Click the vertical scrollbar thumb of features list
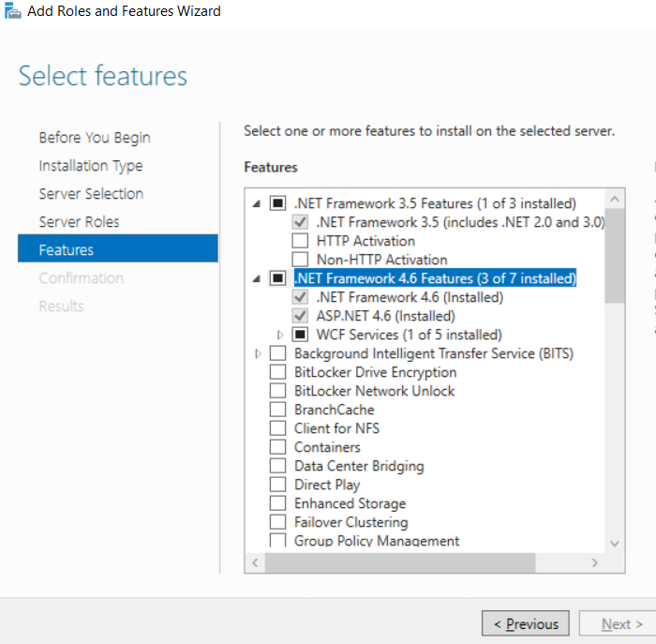Screen dimensions: 656x644 click(x=615, y=256)
